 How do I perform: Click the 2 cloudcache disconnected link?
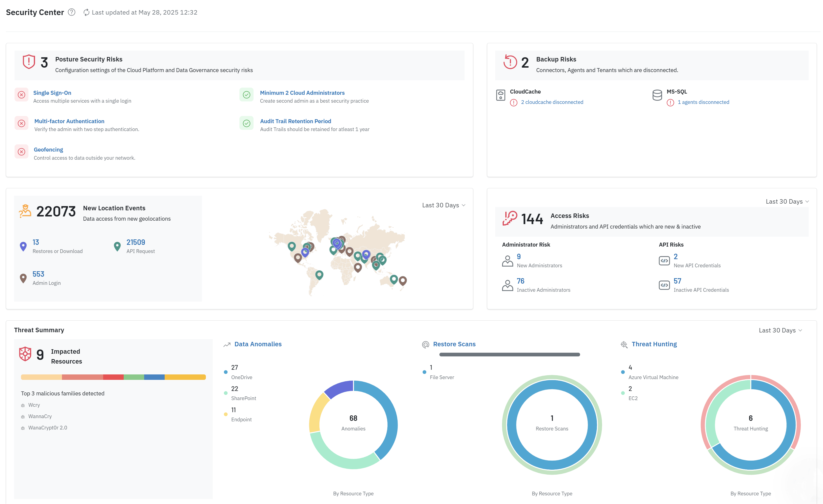[x=552, y=102]
